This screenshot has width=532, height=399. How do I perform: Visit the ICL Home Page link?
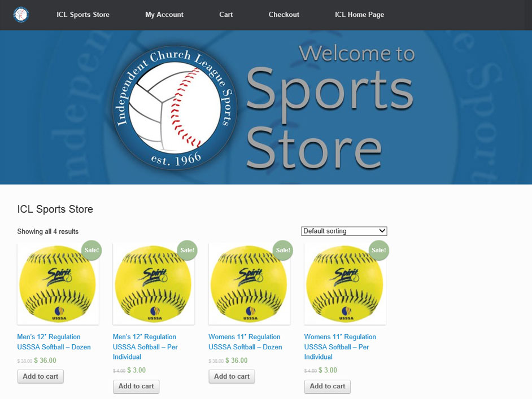click(359, 15)
